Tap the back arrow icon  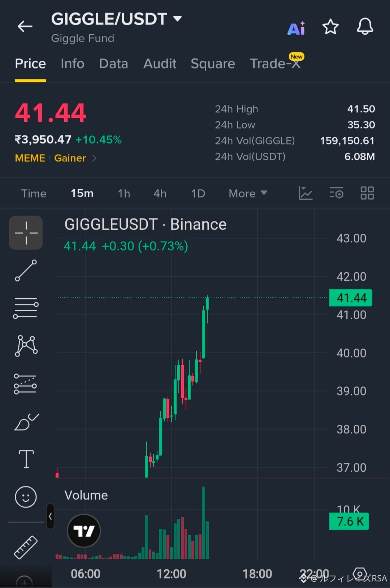25,26
